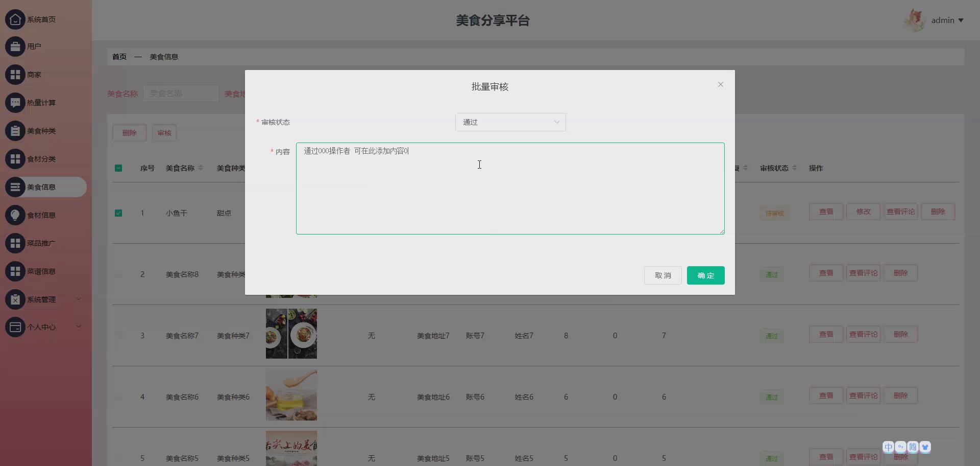Select the 美食种类 food category icon
980x466 pixels.
click(15, 130)
